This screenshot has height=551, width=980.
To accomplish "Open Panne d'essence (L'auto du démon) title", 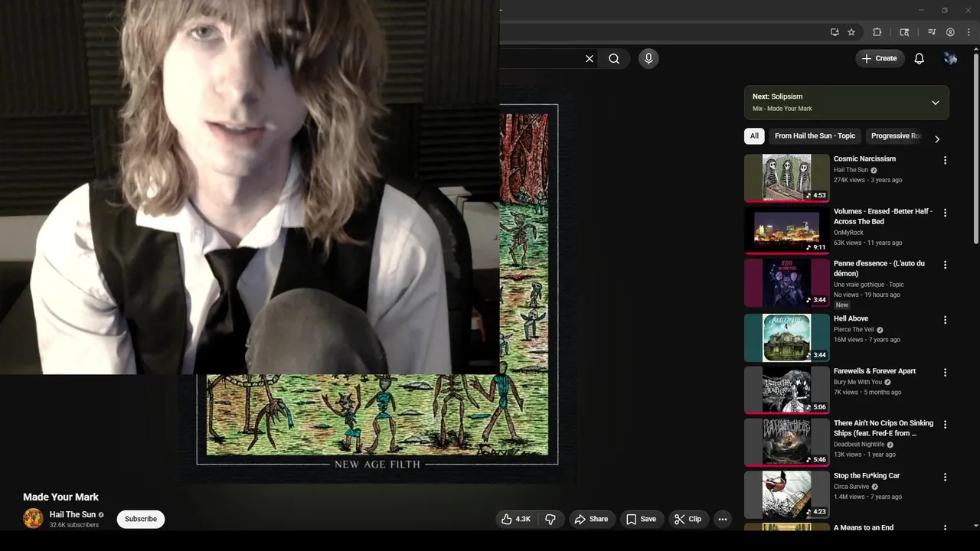I will click(879, 269).
